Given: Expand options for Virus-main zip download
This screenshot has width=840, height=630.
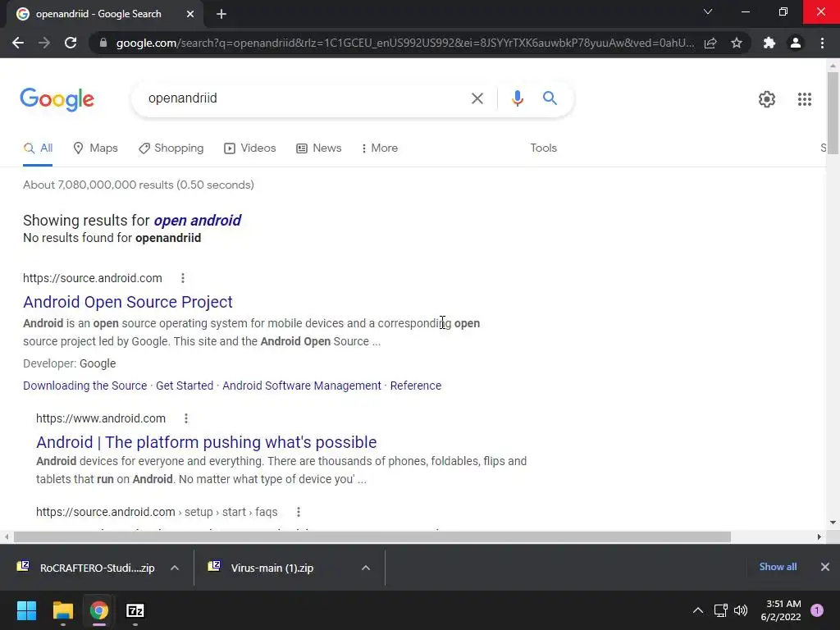Looking at the screenshot, I should (x=366, y=568).
